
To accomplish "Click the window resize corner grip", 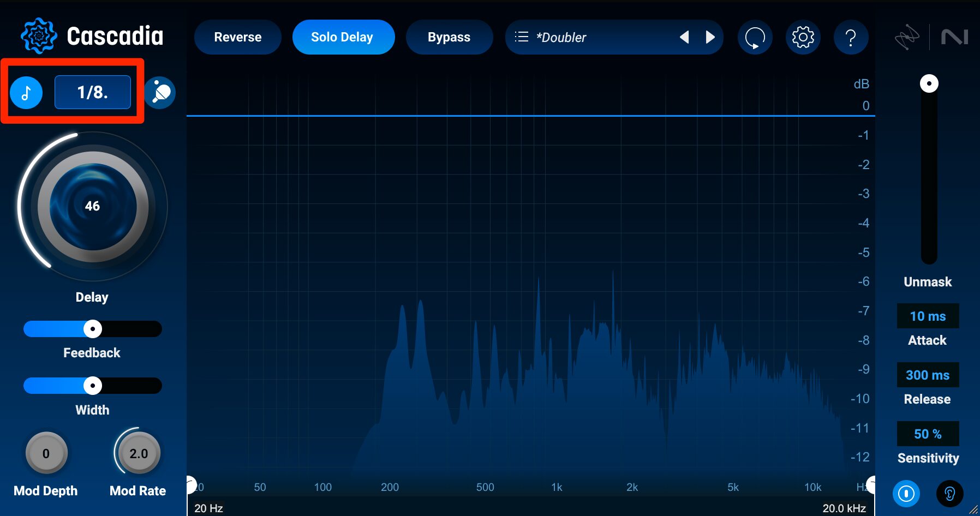I will [973, 509].
